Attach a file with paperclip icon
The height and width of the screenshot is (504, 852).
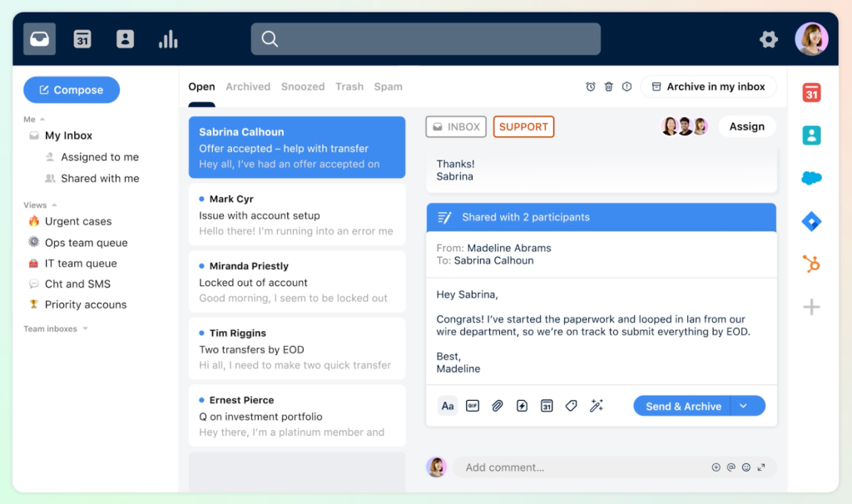(498, 406)
